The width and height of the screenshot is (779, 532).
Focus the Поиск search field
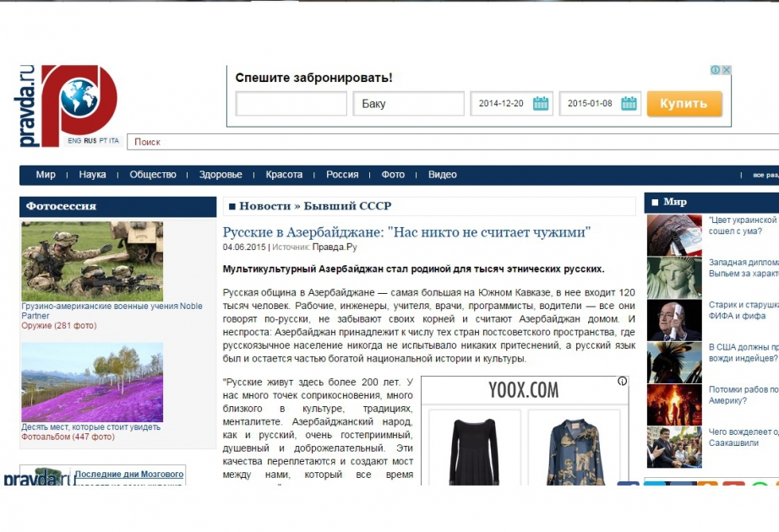[453, 142]
